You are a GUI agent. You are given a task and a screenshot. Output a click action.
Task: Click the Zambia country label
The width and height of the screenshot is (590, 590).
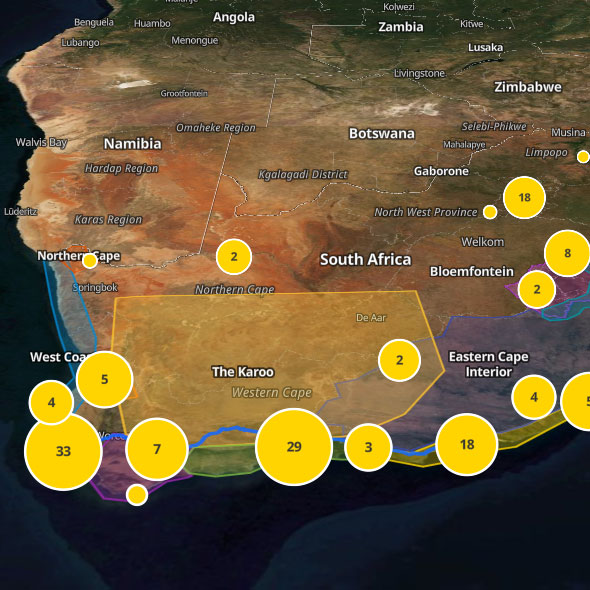[401, 27]
